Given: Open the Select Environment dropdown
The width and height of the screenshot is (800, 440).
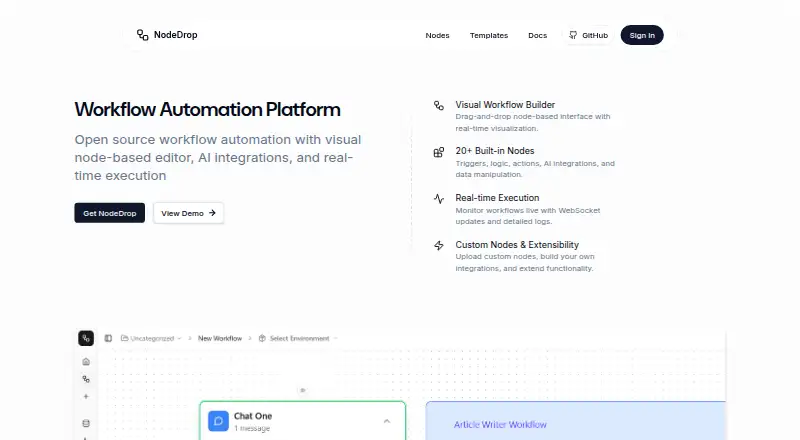Looking at the screenshot, I should click(x=298, y=338).
